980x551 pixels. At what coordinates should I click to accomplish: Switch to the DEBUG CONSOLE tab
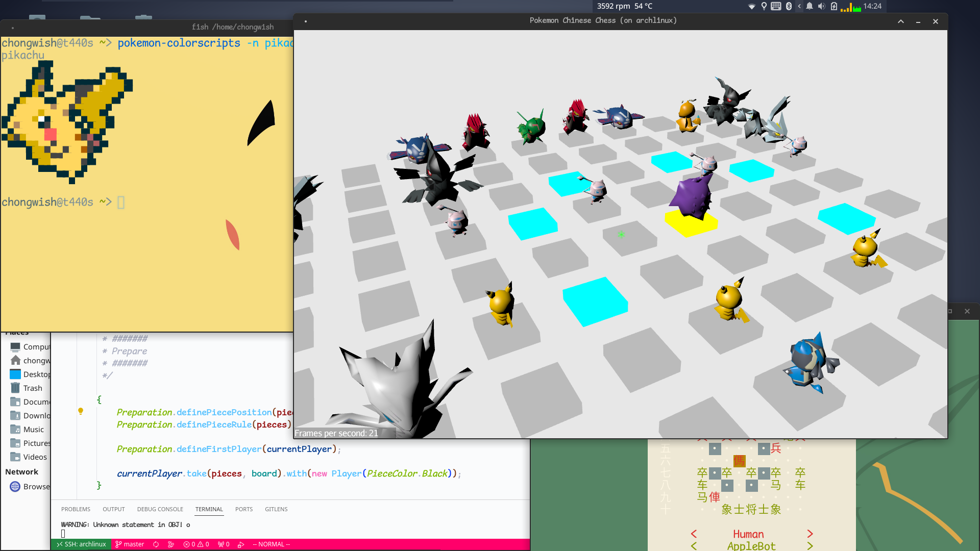(x=160, y=509)
